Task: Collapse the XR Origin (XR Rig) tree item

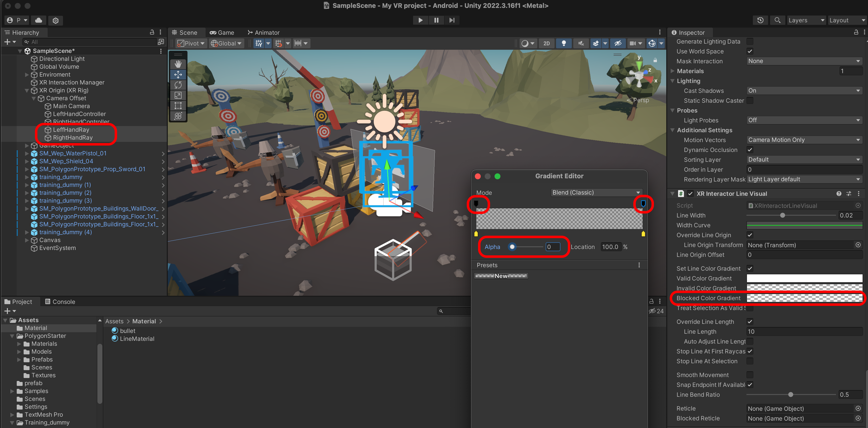Action: pos(27,90)
